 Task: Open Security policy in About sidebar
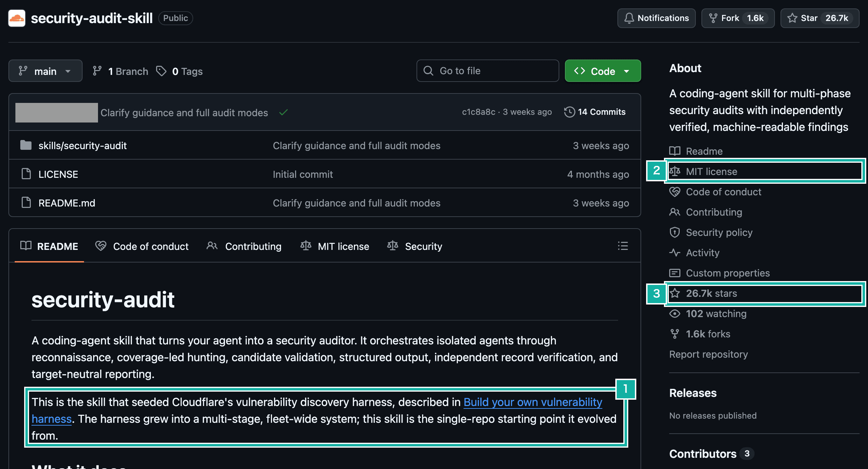click(711, 232)
